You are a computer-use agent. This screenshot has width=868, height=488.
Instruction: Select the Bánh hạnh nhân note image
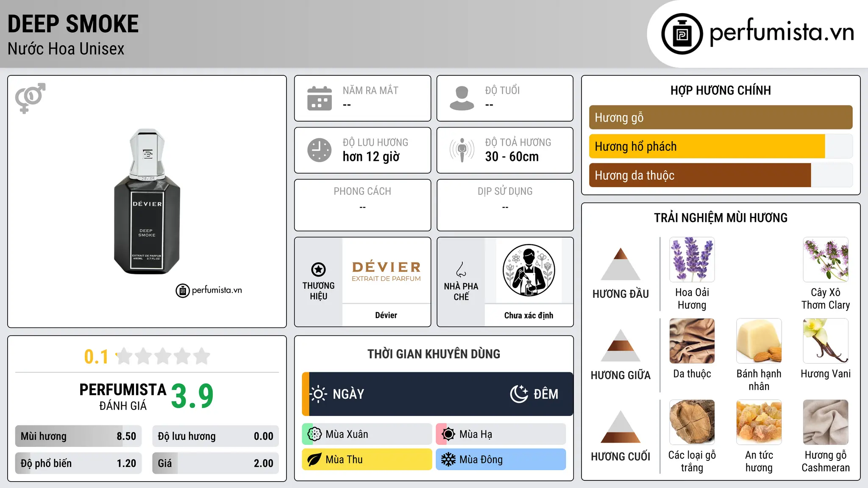tap(759, 341)
